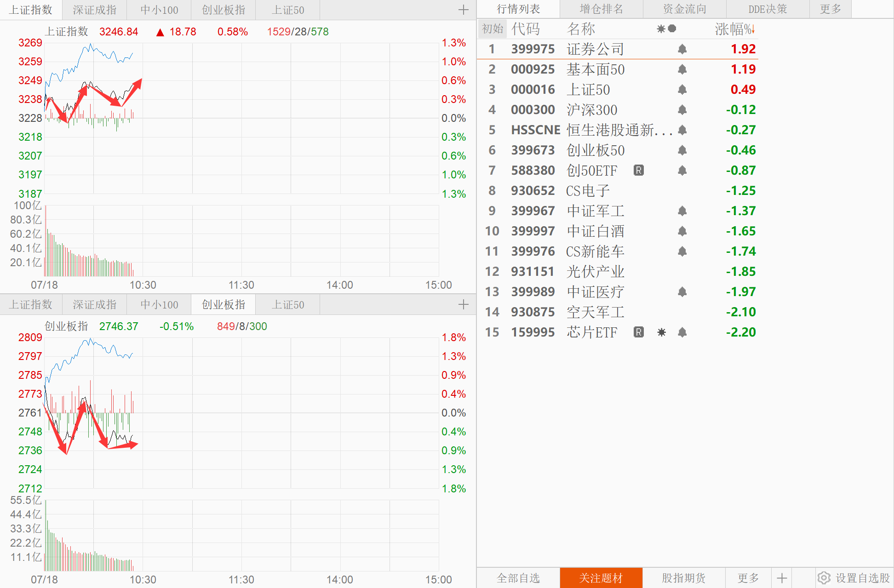Viewport: 894px width, 588px height.
Task: Select 深证成指 tab in the lower chart
Action: click(x=94, y=304)
